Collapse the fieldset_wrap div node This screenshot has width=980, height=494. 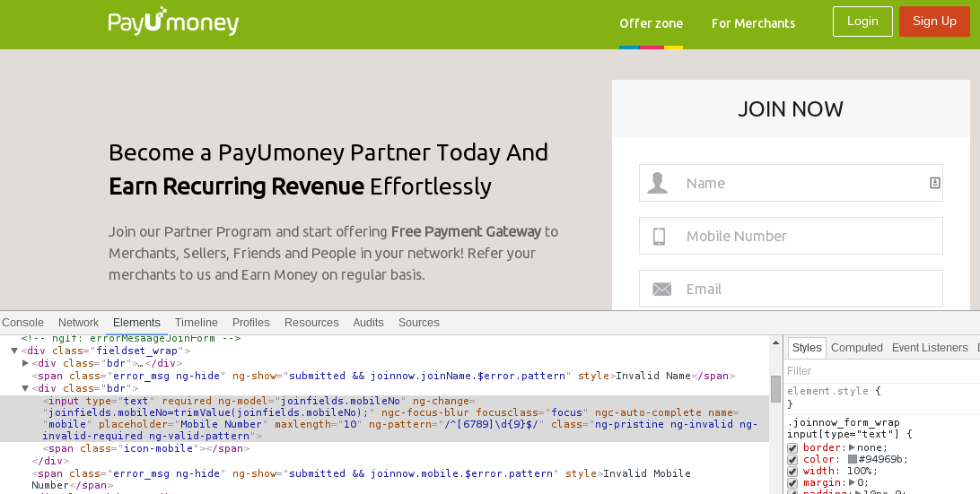pos(14,351)
